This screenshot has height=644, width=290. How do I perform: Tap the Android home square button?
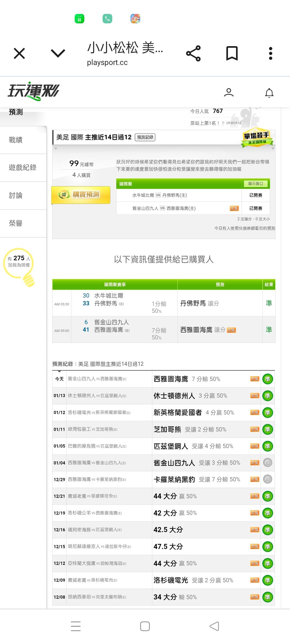click(145, 626)
